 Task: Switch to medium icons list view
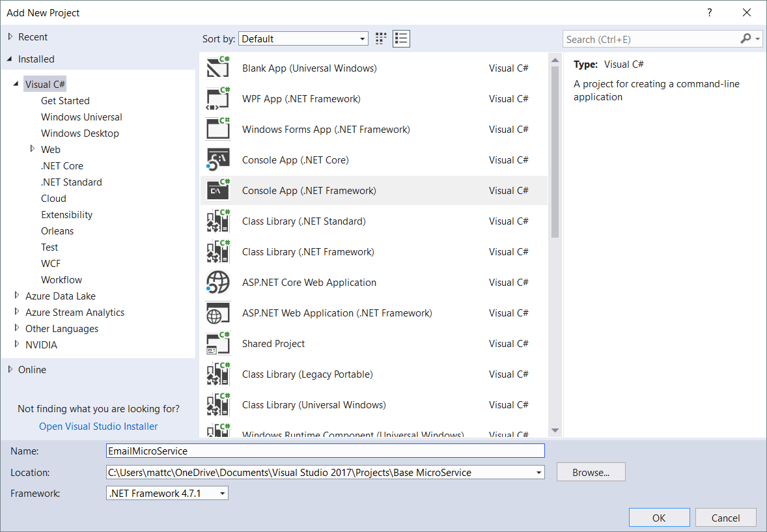coord(401,38)
